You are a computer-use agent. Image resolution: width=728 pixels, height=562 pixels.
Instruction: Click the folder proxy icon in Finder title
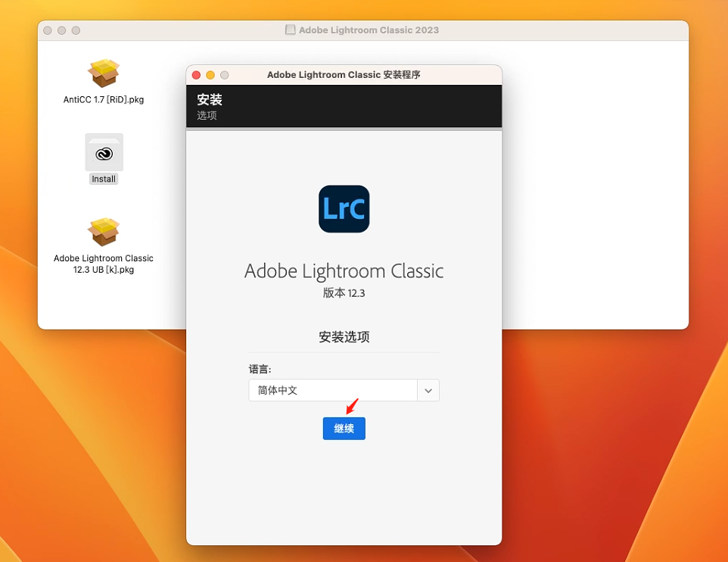click(290, 30)
